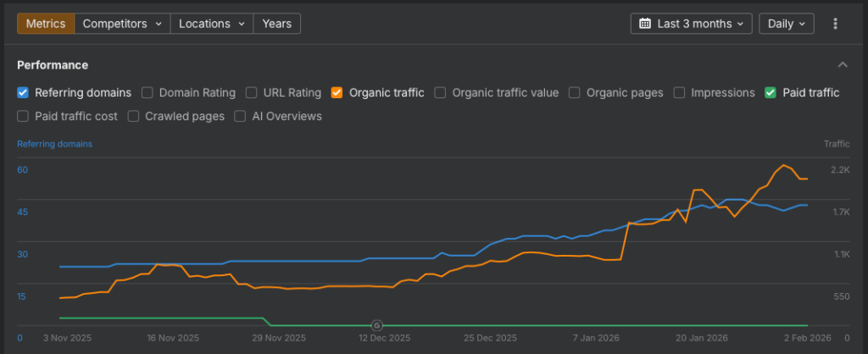The width and height of the screenshot is (868, 354).
Task: Collapse the Performance section chevron
Action: 842,65
